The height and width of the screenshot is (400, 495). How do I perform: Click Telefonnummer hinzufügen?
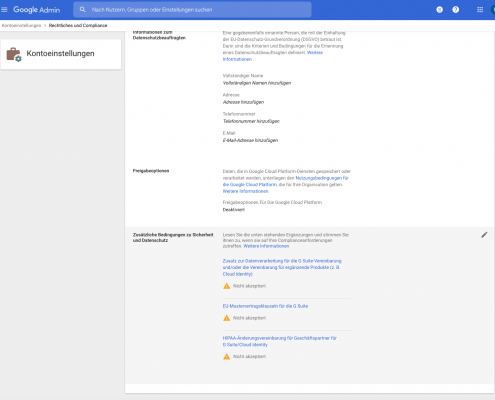point(251,121)
